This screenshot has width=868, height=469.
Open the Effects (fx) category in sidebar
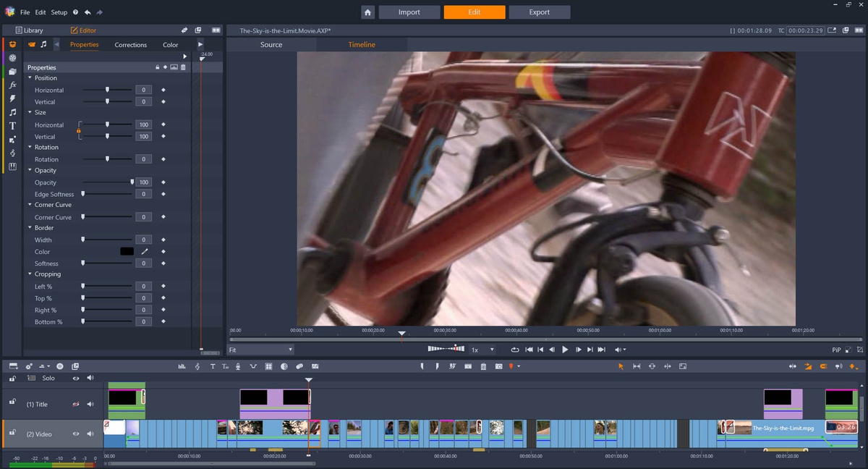(x=12, y=85)
